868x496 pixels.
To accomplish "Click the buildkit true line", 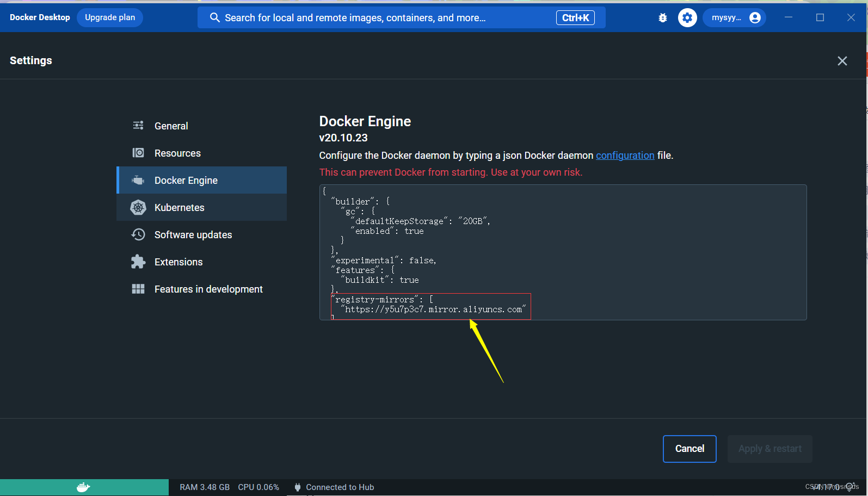I will click(380, 280).
